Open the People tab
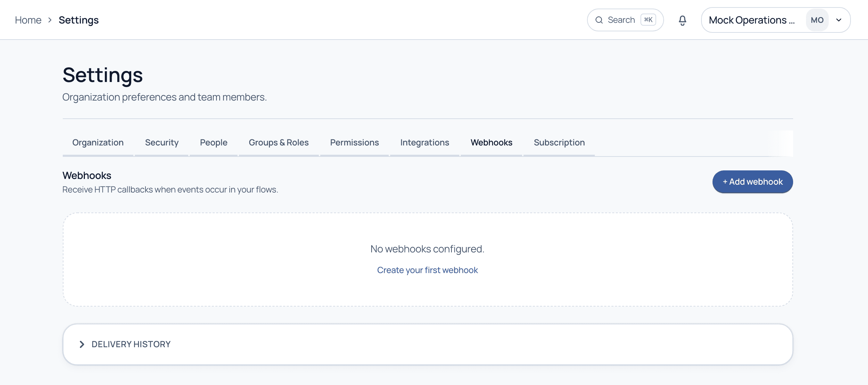Screen dimensions: 868x385 click(214, 143)
